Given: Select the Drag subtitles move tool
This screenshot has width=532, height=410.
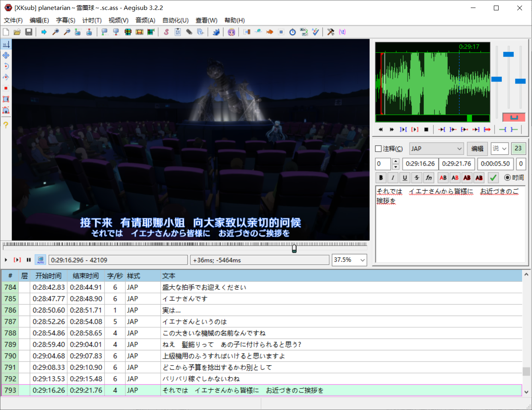Looking at the screenshot, I should 6,55.
